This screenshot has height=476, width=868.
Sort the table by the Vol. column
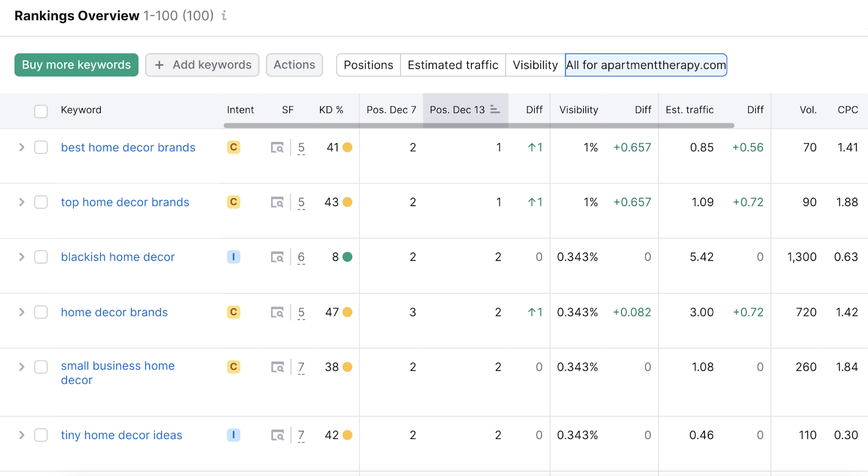[807, 110]
